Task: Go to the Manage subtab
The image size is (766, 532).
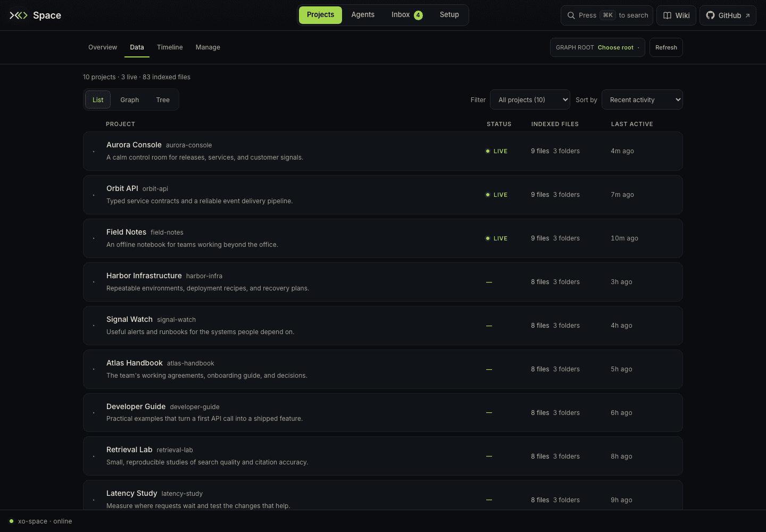Action: (x=208, y=47)
